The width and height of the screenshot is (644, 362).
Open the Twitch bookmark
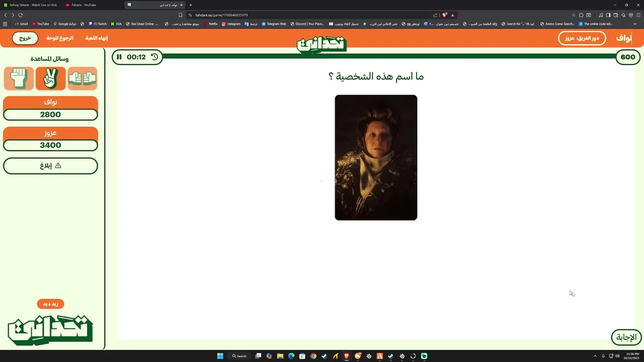[x=98, y=24]
